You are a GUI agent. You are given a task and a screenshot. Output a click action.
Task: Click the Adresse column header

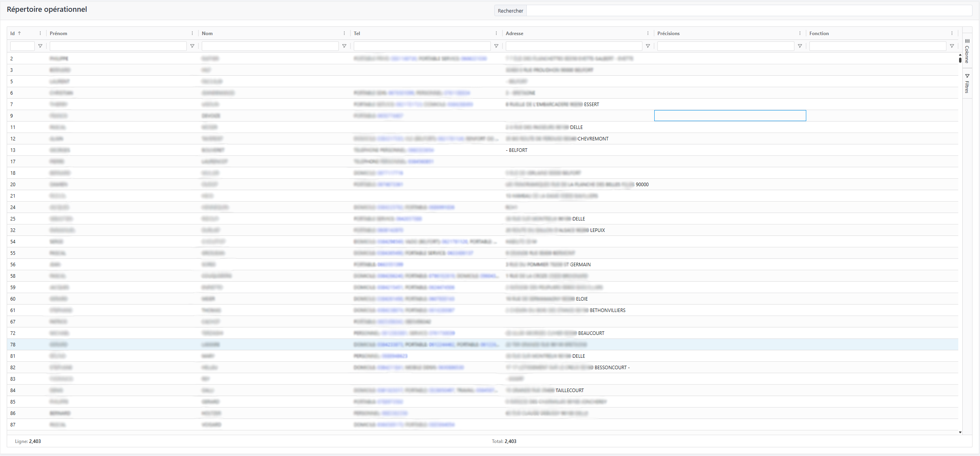[x=514, y=34]
